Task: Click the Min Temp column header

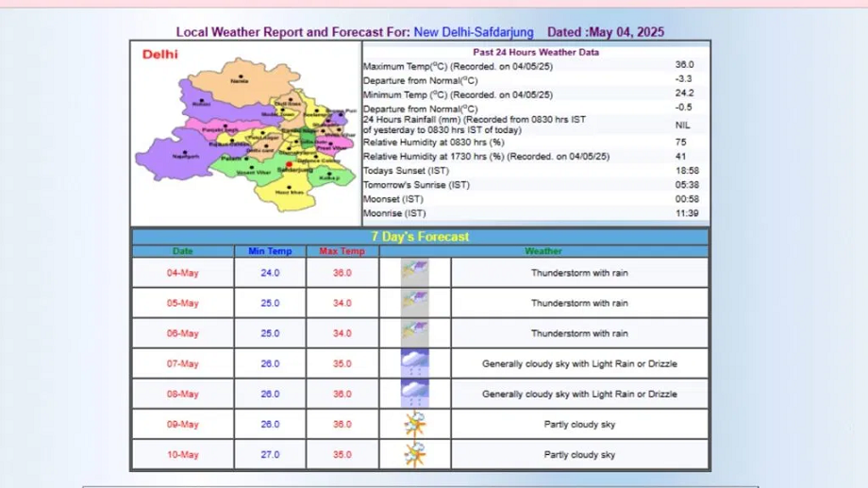Action: point(270,251)
